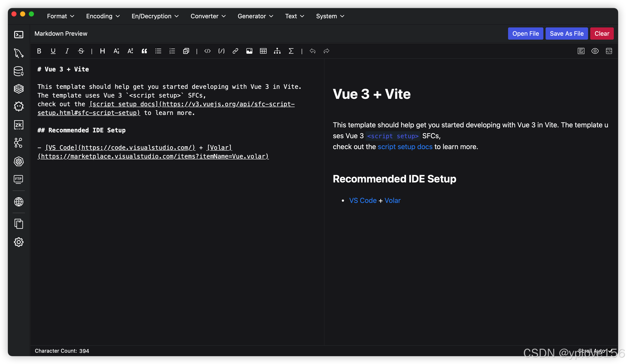Toggle the HTML preview icon at far right
The image size is (626, 364).
[609, 51]
